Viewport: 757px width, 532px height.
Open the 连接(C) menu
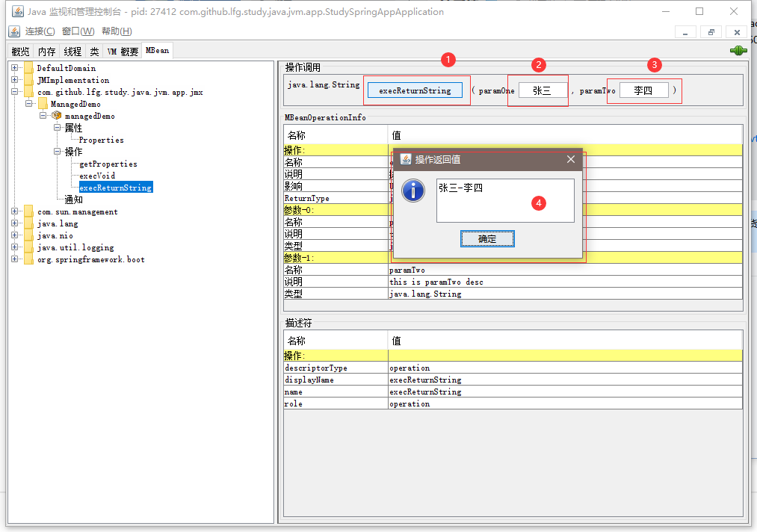click(40, 31)
